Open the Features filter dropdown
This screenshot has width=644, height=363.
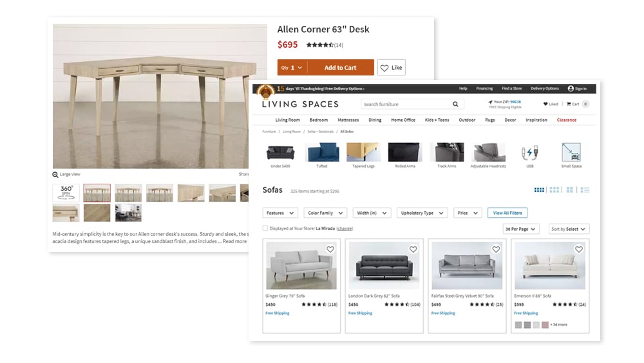click(280, 213)
